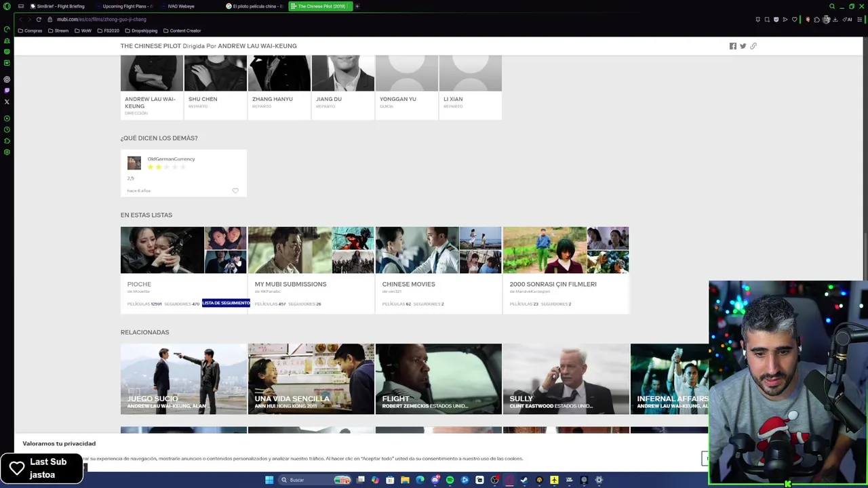Copy the film link via chain icon
Screen dimensions: 868x488
[753, 46]
